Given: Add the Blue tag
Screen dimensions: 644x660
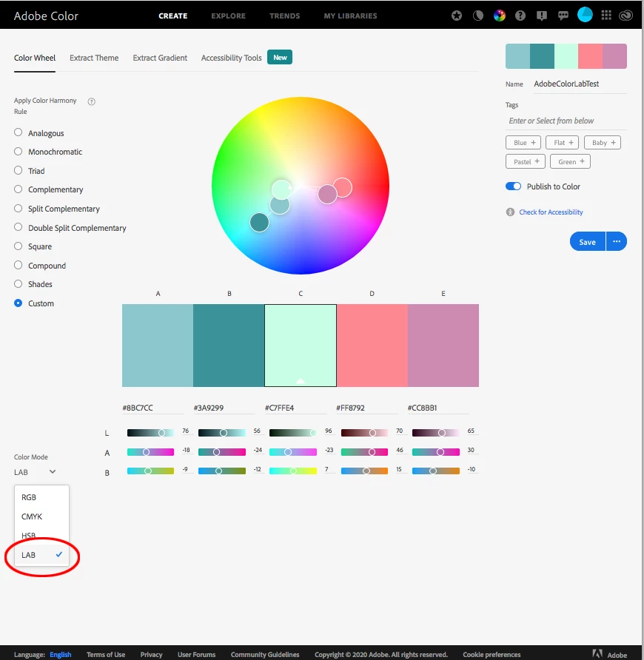Looking at the screenshot, I should pyautogui.click(x=523, y=143).
